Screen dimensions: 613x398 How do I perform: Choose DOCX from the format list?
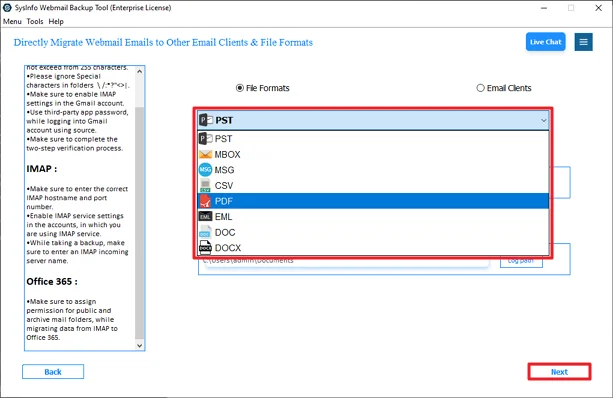(373, 248)
